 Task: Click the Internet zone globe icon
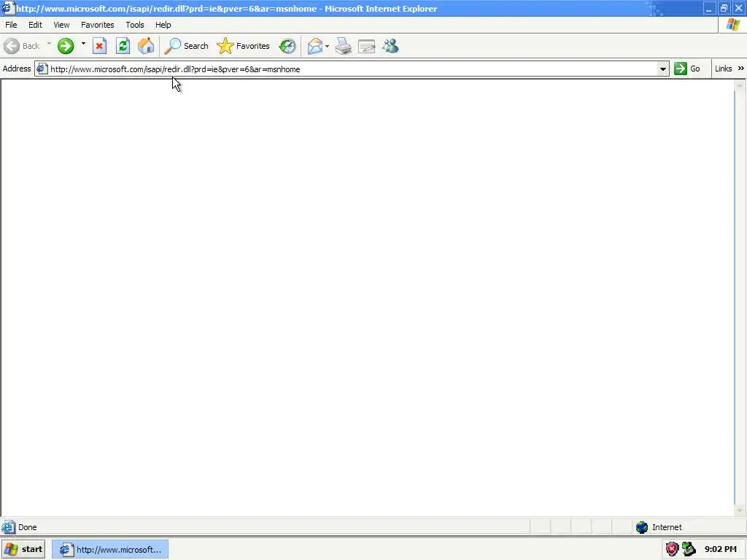pos(642,527)
